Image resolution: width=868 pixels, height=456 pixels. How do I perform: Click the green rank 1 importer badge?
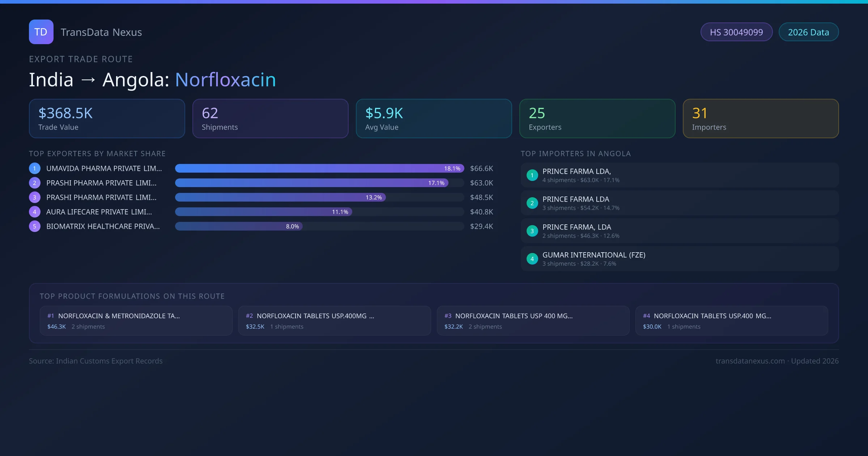tap(532, 175)
